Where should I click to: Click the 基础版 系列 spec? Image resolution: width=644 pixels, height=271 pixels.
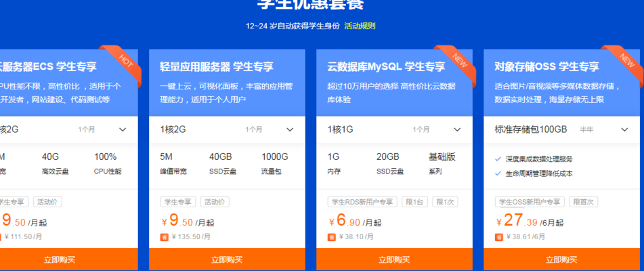442,164
